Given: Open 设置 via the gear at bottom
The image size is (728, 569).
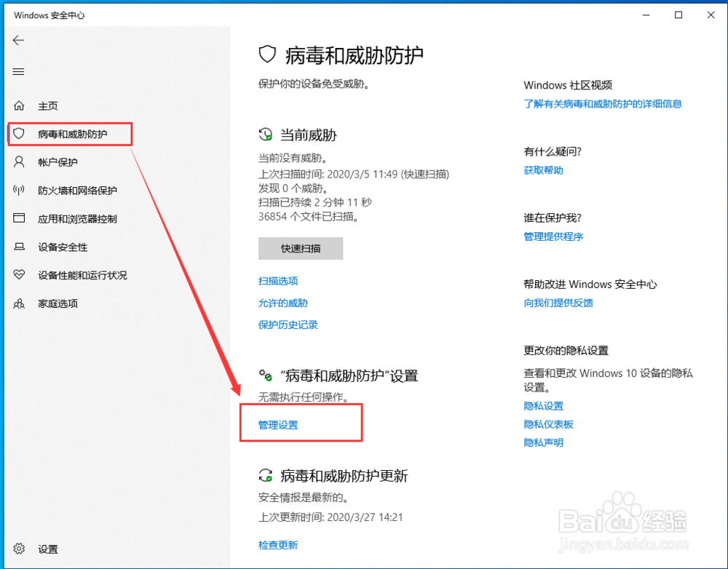Looking at the screenshot, I should tap(44, 549).
